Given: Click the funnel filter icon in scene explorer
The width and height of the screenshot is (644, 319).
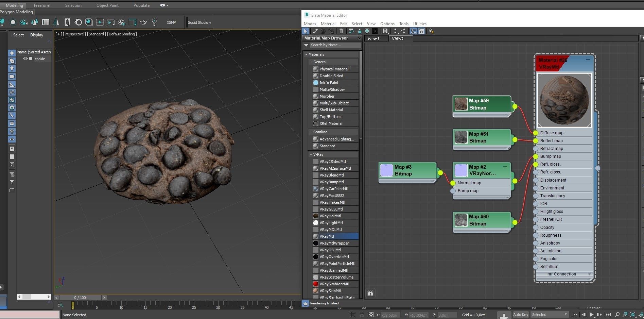Looking at the screenshot, I should click(x=12, y=182).
